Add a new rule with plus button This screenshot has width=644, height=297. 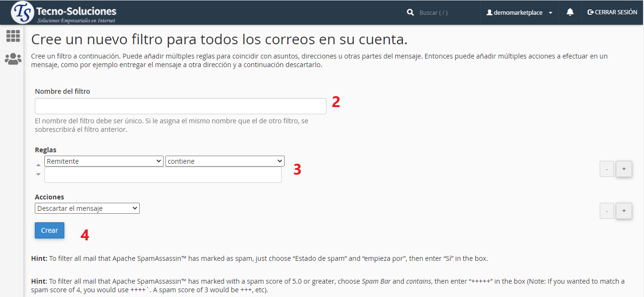pyautogui.click(x=624, y=169)
